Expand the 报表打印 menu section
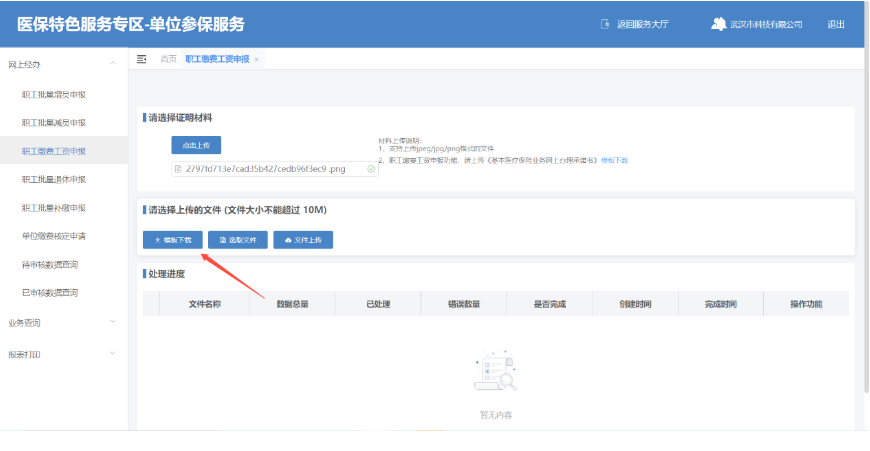Screen dimensions: 870x451 (x=113, y=354)
